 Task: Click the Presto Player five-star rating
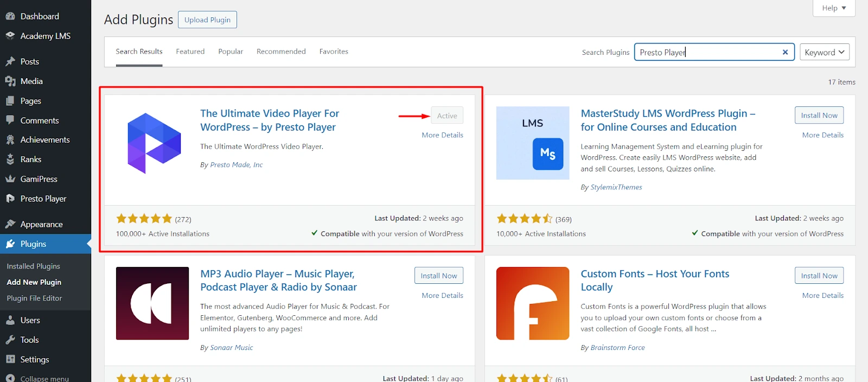[x=144, y=219]
